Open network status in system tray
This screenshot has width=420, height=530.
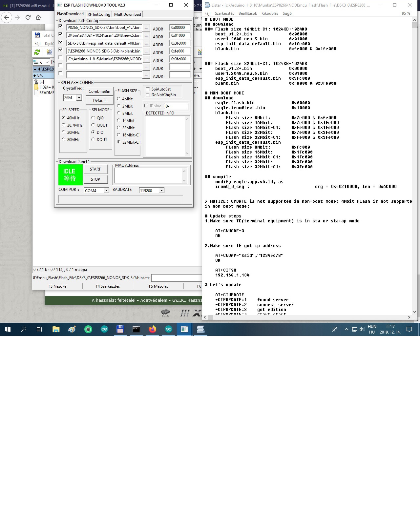pyautogui.click(x=354, y=329)
